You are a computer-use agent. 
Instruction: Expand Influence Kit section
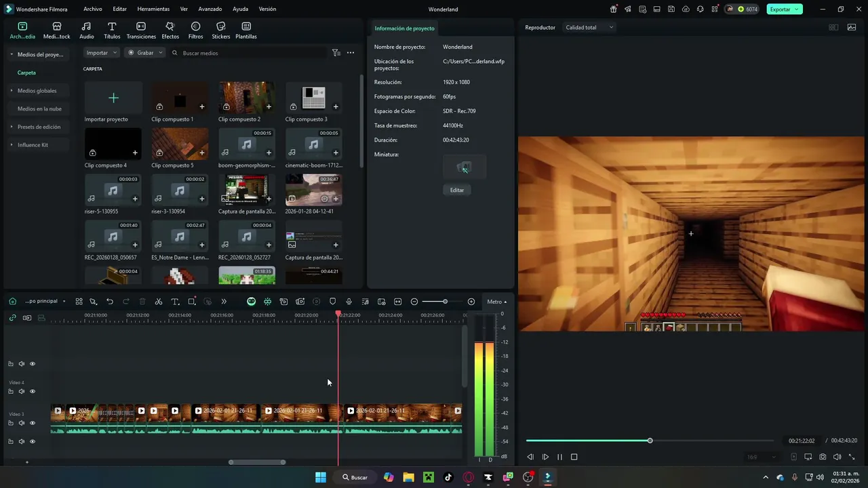pyautogui.click(x=12, y=145)
